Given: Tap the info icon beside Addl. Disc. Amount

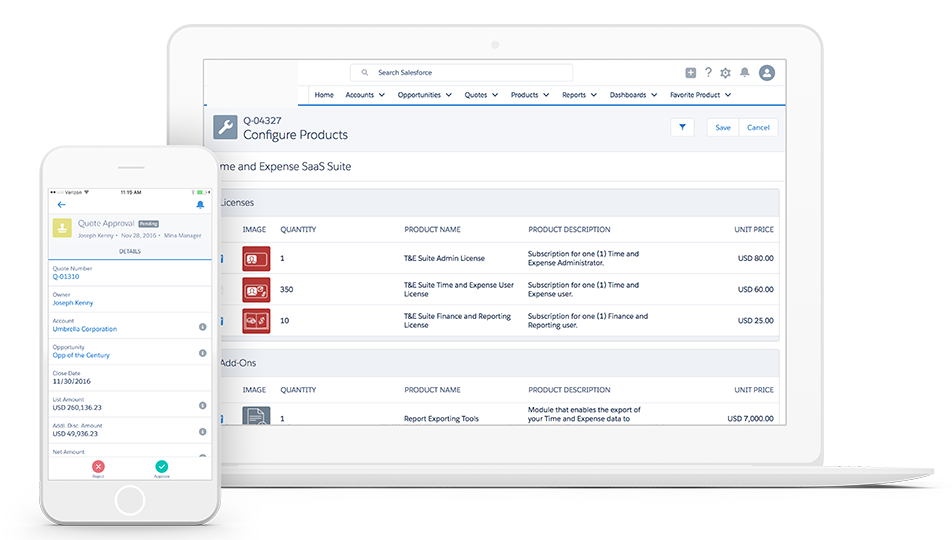Looking at the screenshot, I should pyautogui.click(x=203, y=432).
